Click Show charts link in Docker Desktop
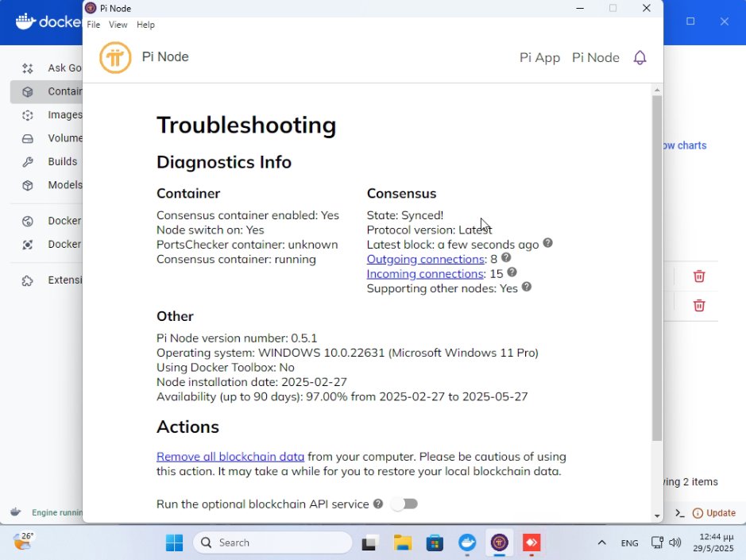The height and width of the screenshot is (560, 746). coord(685,145)
